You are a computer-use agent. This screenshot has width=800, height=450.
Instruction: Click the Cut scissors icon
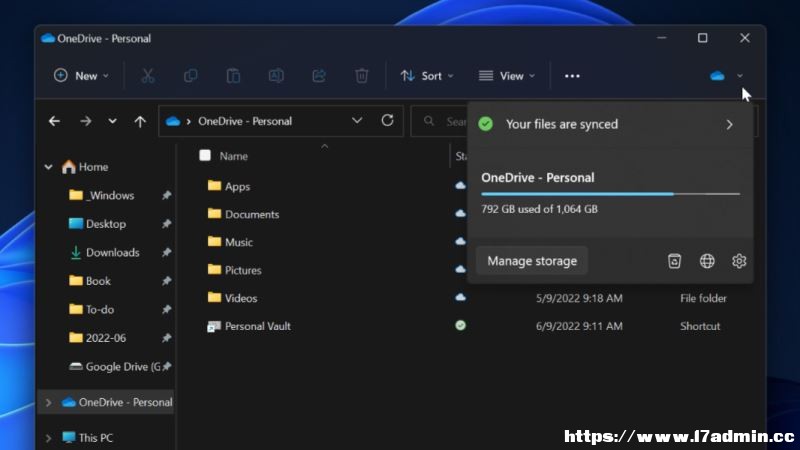point(148,76)
